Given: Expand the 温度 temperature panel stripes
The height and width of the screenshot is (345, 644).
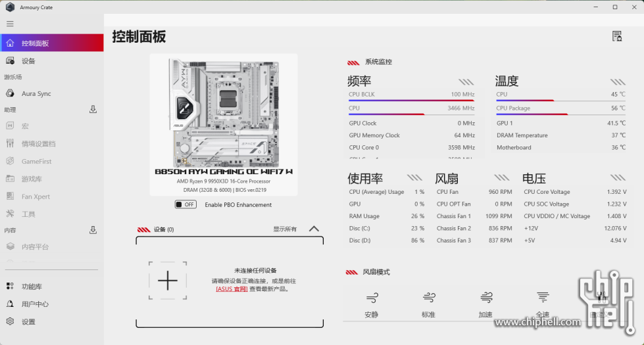Looking at the screenshot, I should (x=618, y=82).
